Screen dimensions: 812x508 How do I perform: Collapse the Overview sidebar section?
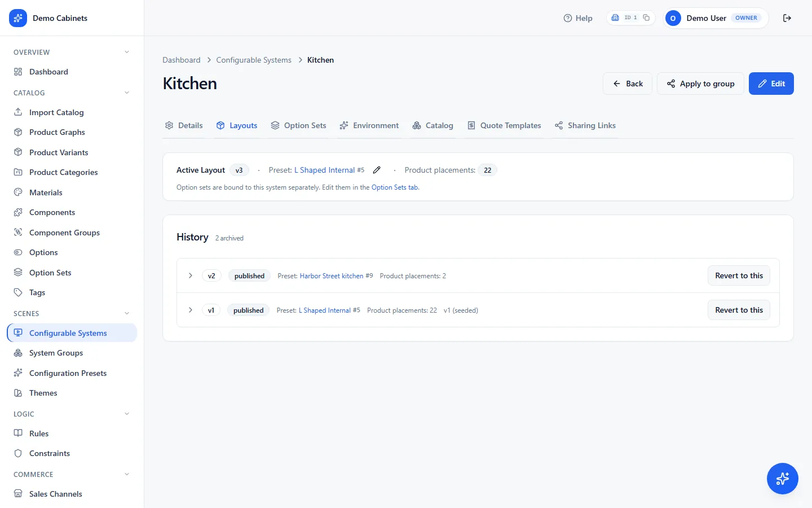point(127,52)
